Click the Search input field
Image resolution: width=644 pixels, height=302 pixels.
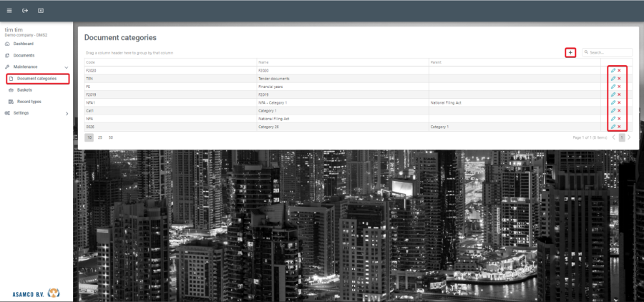(610, 52)
